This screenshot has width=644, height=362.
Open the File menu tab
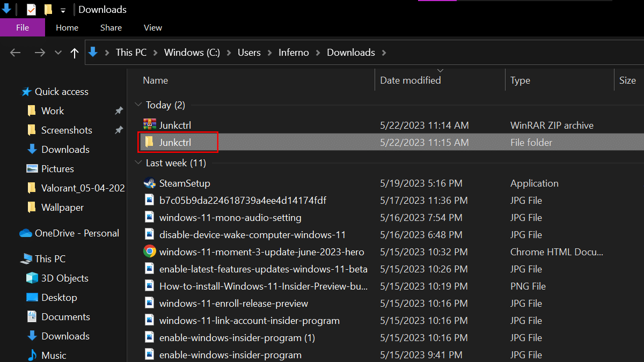23,28
